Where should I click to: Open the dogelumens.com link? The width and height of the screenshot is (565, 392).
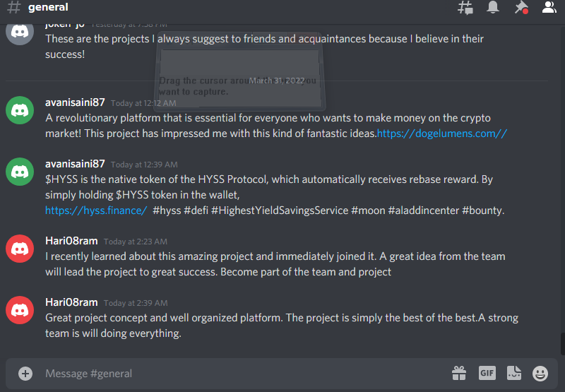point(442,133)
